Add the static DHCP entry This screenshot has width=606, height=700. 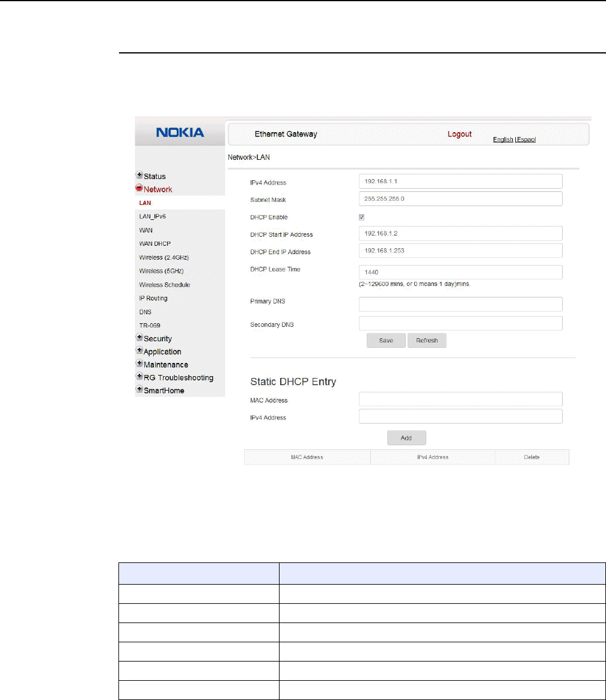pos(406,438)
